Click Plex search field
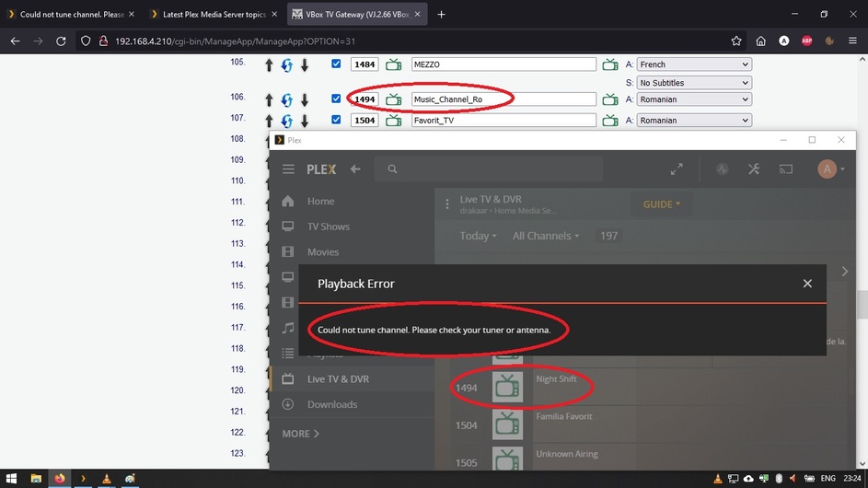Screen dimensions: 868x488 point(489,168)
